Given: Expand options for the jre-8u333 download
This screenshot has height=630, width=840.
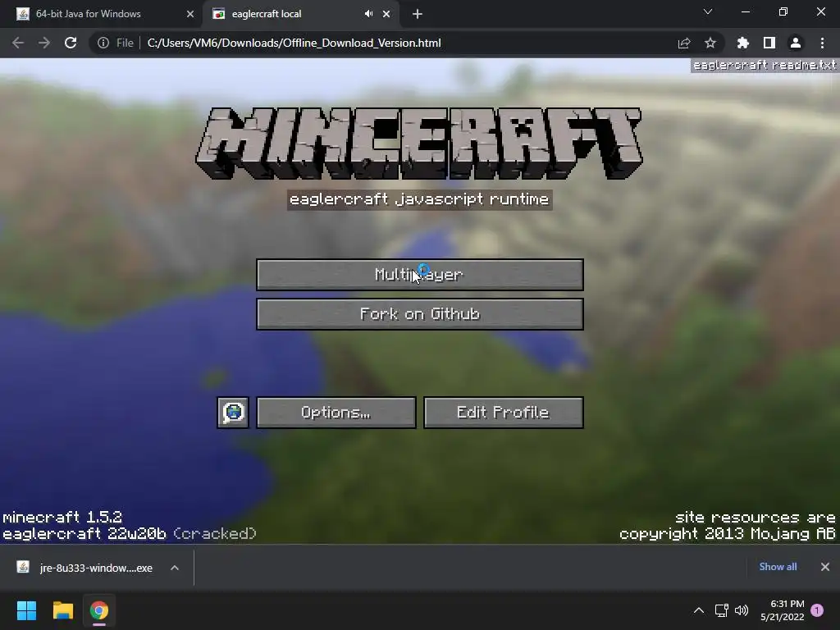Looking at the screenshot, I should coord(175,568).
